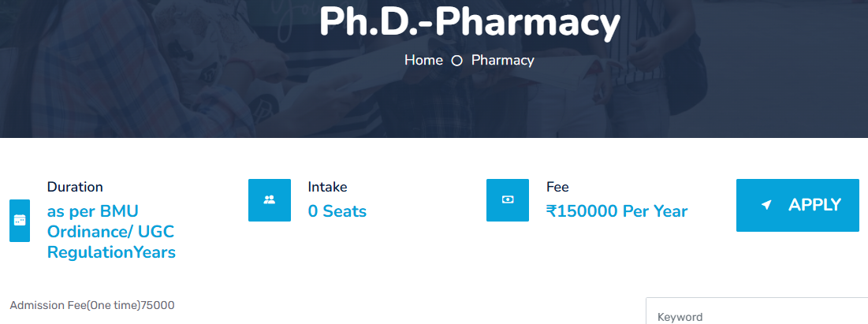Click the Duration label

pos(75,187)
